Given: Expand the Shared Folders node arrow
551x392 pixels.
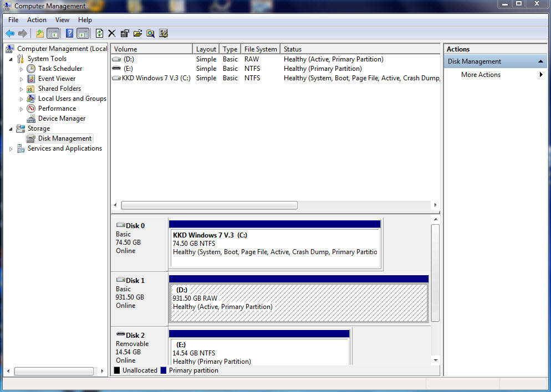Looking at the screenshot, I should coord(21,89).
